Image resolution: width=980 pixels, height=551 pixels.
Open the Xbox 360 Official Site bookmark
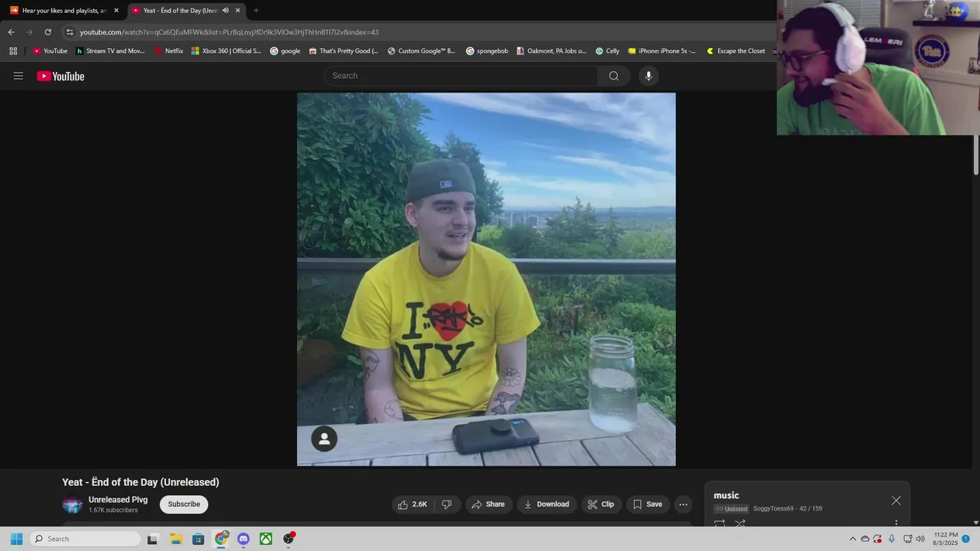[x=226, y=51]
